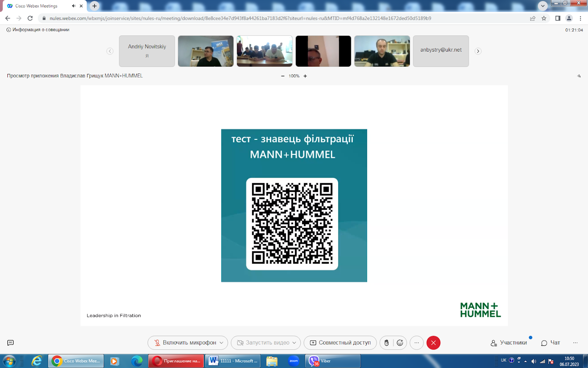Switch to 11111 Microsoft Word taskbar item

click(x=233, y=361)
